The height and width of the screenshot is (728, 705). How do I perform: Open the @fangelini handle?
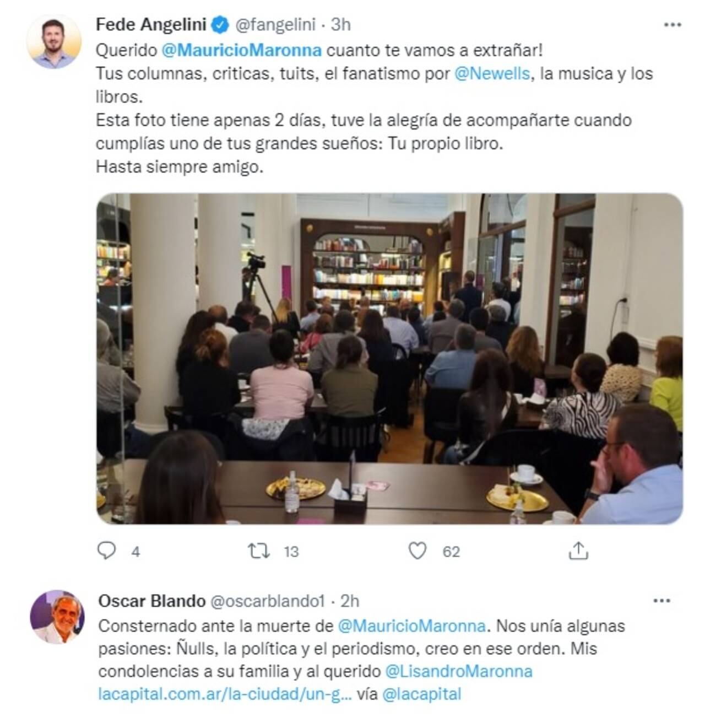(275, 25)
